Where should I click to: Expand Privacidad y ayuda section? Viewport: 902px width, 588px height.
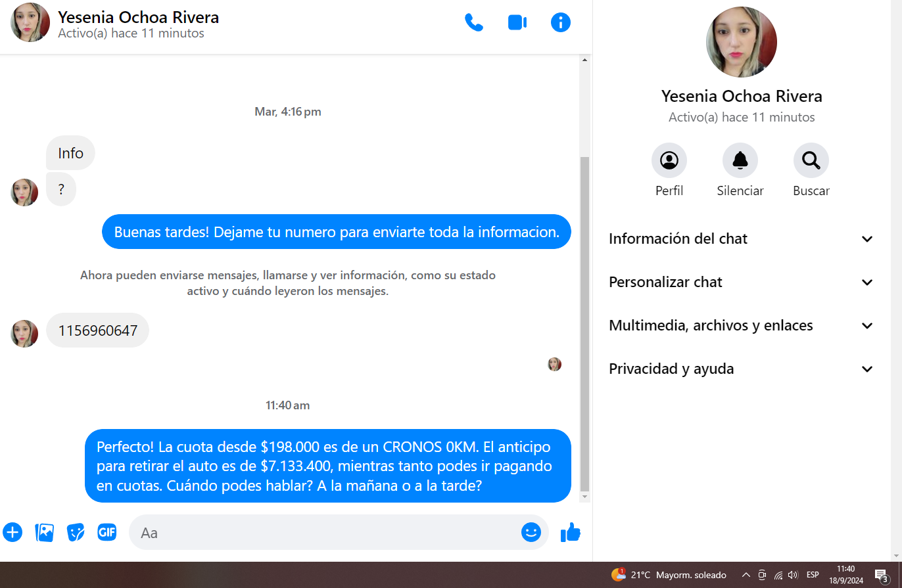click(x=742, y=369)
